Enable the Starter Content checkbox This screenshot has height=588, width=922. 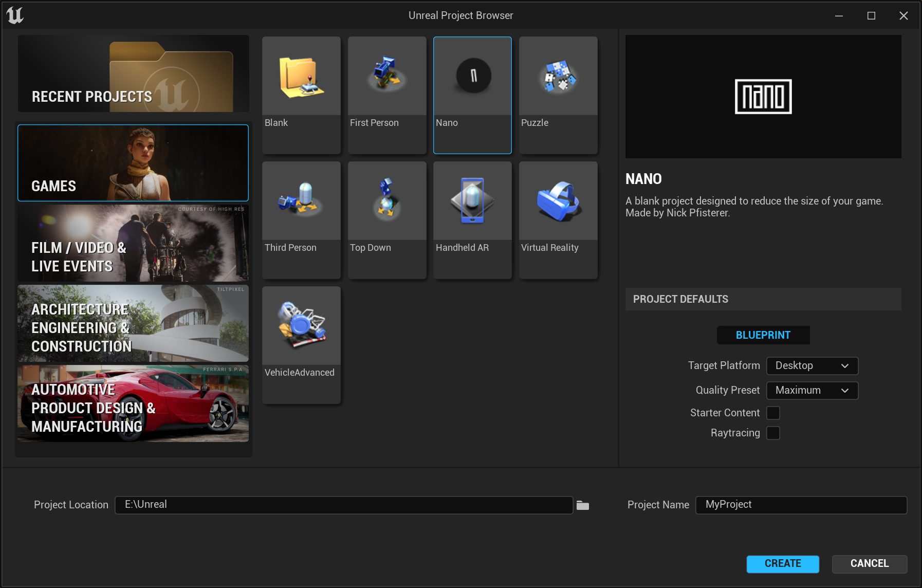pos(773,413)
